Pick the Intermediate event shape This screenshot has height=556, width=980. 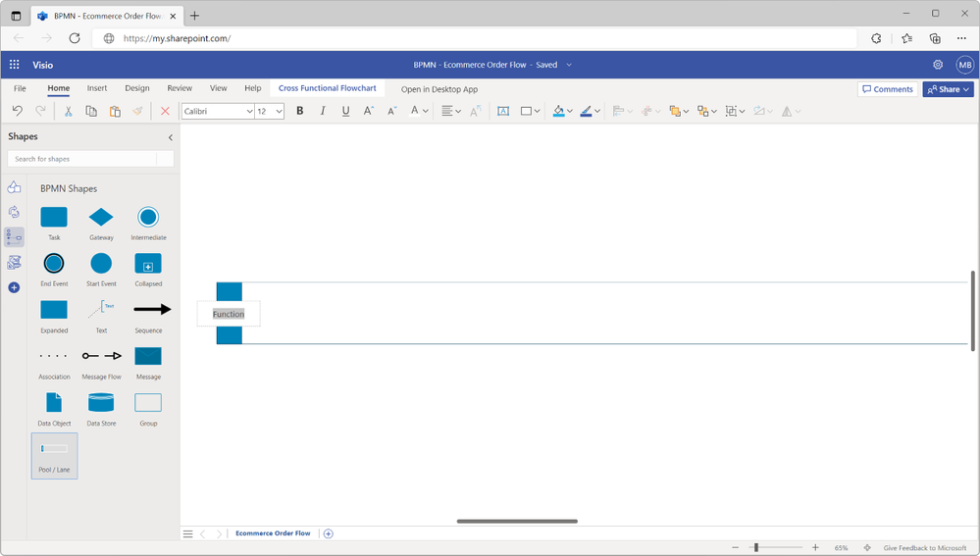tap(148, 224)
